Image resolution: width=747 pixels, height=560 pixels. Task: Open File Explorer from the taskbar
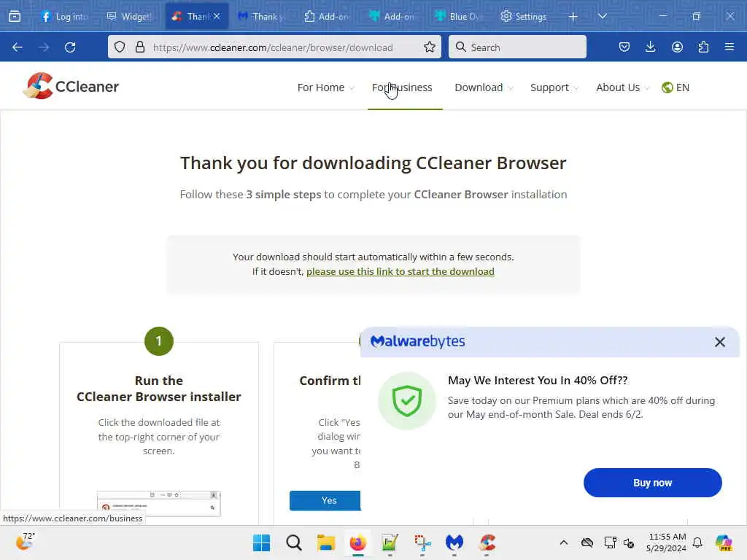pos(326,542)
